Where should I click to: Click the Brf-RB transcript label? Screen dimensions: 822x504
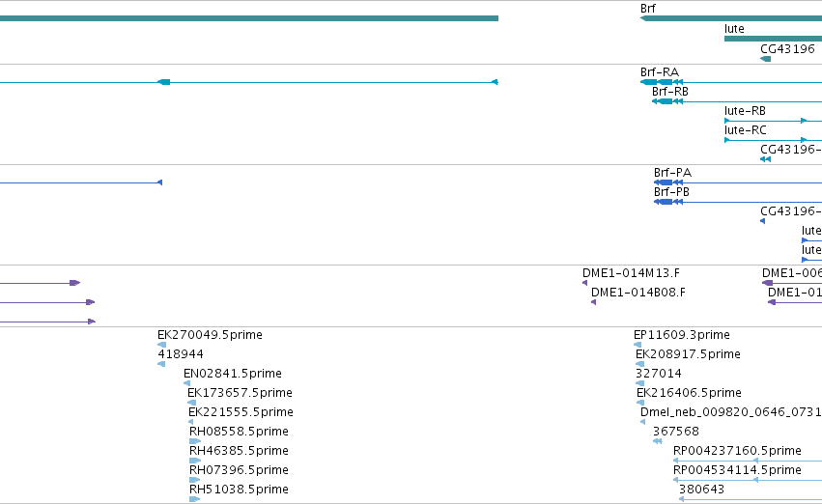[670, 91]
